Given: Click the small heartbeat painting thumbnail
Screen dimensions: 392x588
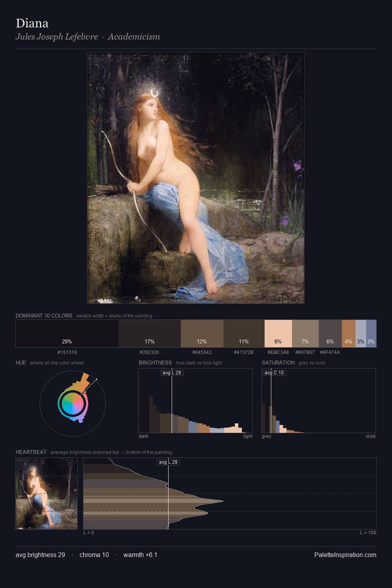Looking at the screenshot, I should [47, 494].
